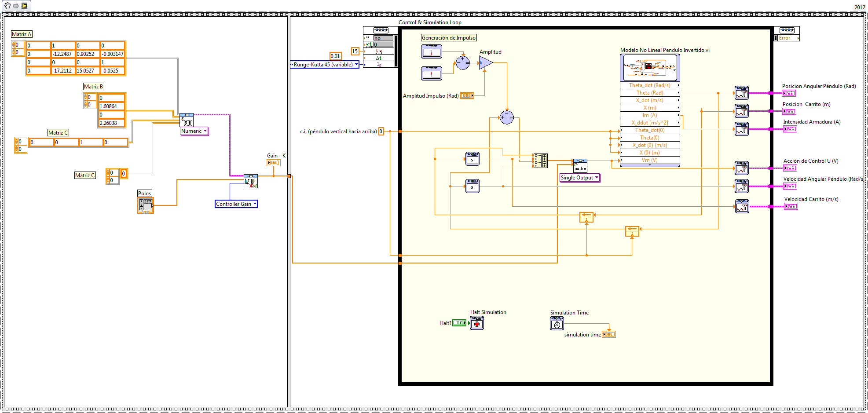This screenshot has height=413, width=868.
Task: Click the numeric constant 15
Action: [355, 51]
